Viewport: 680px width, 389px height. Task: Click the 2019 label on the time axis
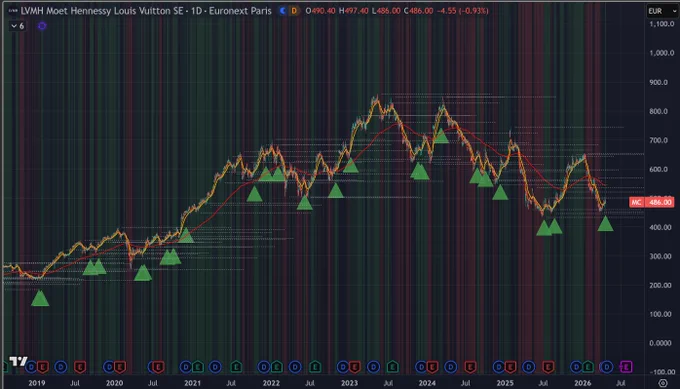36,383
